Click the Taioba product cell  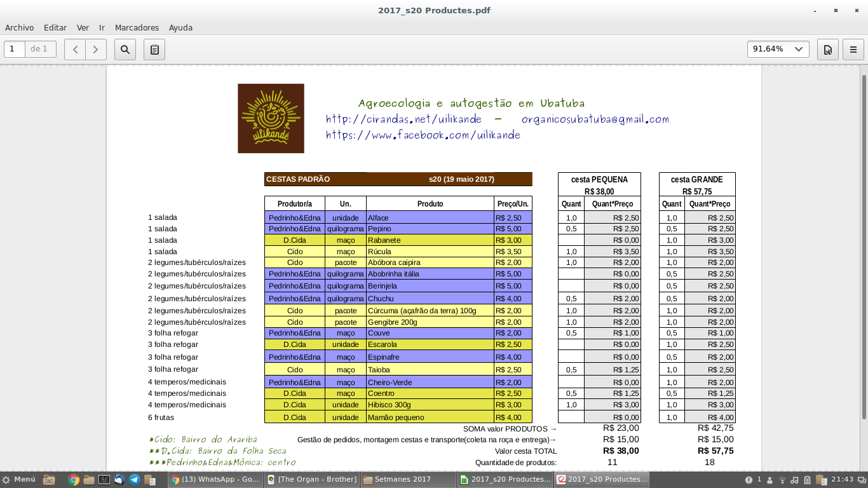click(x=430, y=369)
